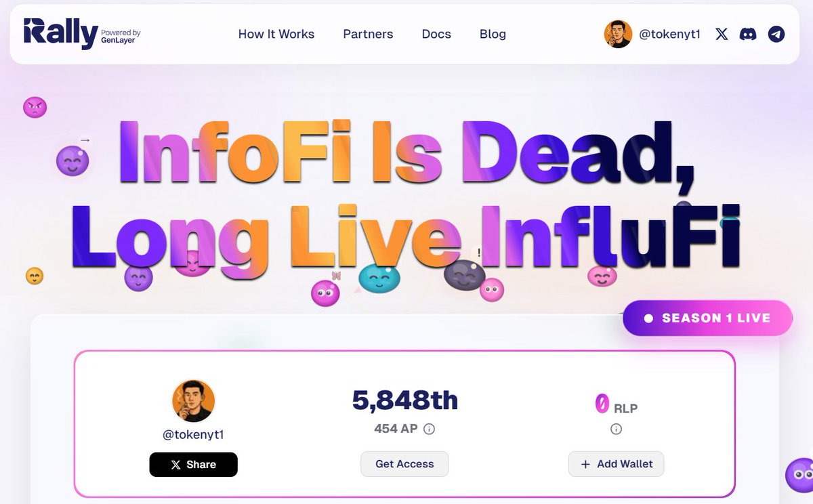Open the Blog link
Viewport: 813px width, 504px height.
click(x=493, y=34)
